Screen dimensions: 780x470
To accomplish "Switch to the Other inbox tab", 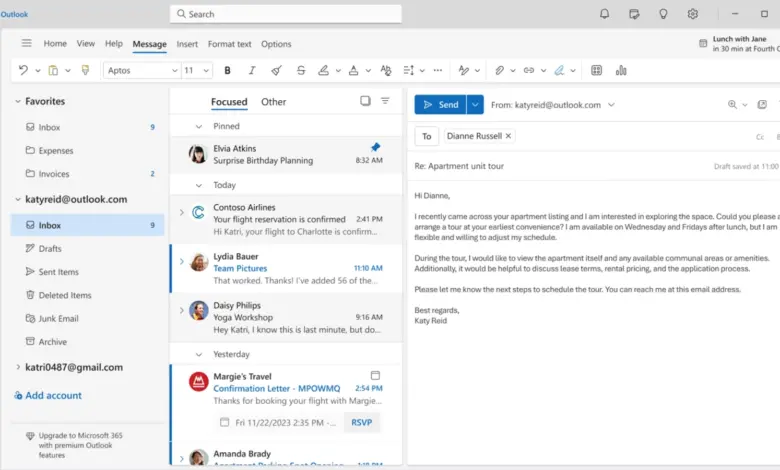I will (274, 102).
